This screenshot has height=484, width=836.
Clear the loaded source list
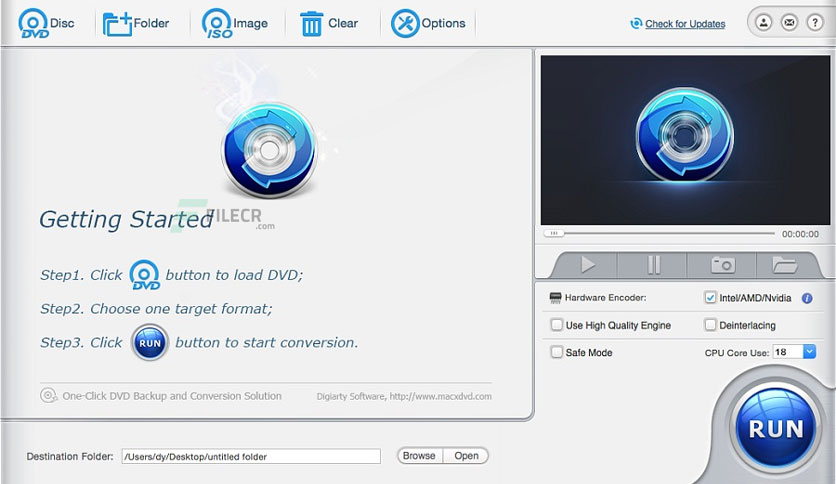[329, 23]
